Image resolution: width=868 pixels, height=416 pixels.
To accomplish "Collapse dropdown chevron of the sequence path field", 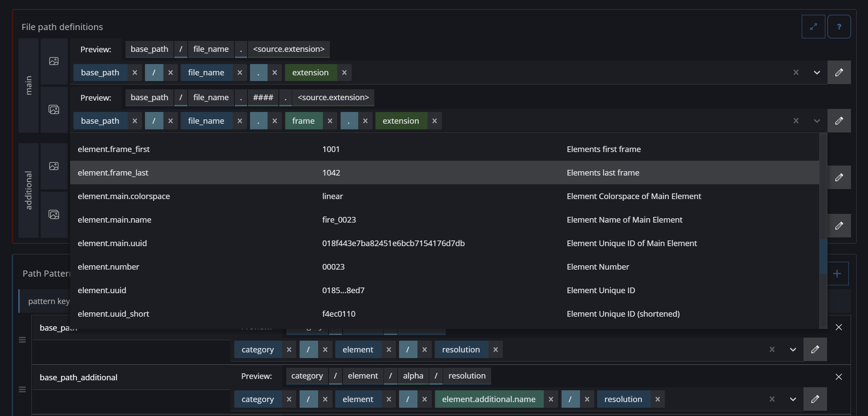I will pos(817,121).
